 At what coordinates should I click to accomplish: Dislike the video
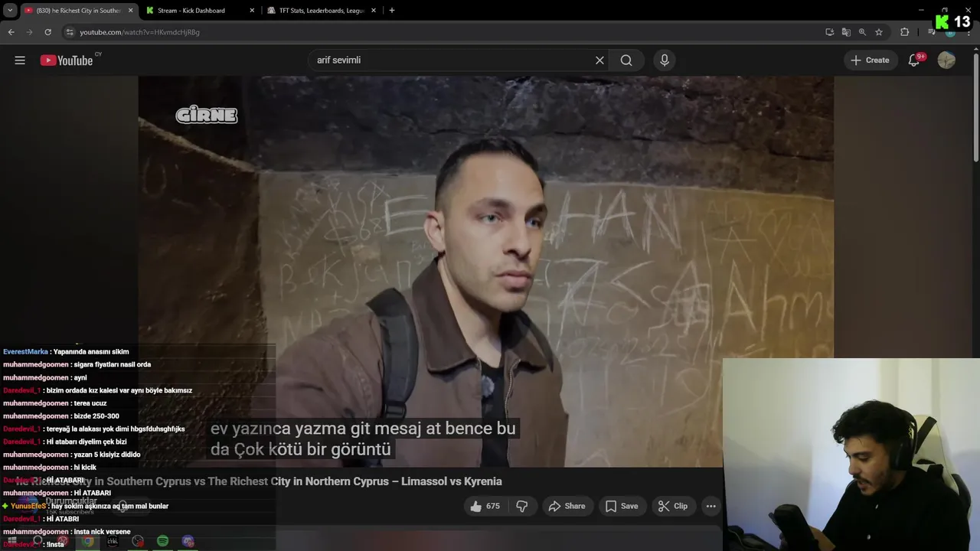[x=522, y=506]
